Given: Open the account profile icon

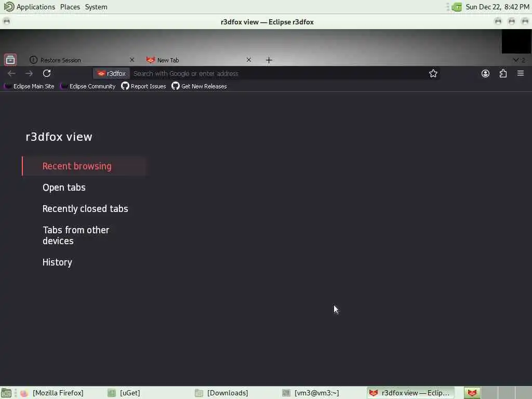Looking at the screenshot, I should [486, 74].
